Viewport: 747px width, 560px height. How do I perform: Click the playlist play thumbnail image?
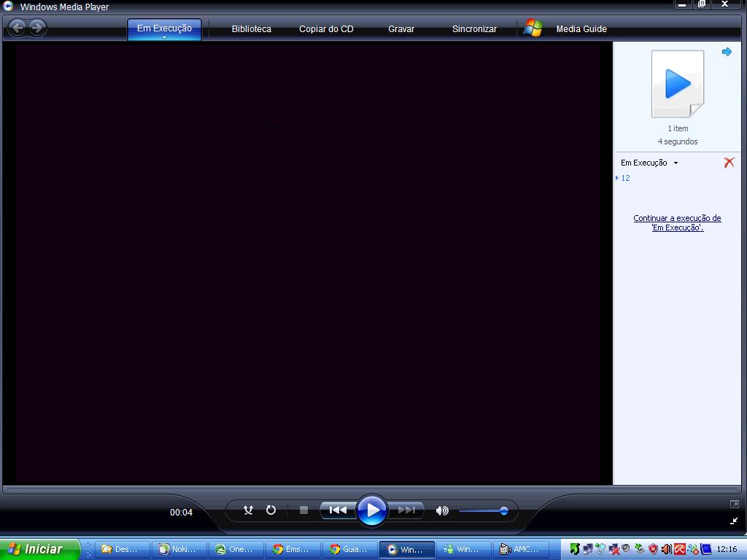[x=678, y=84]
